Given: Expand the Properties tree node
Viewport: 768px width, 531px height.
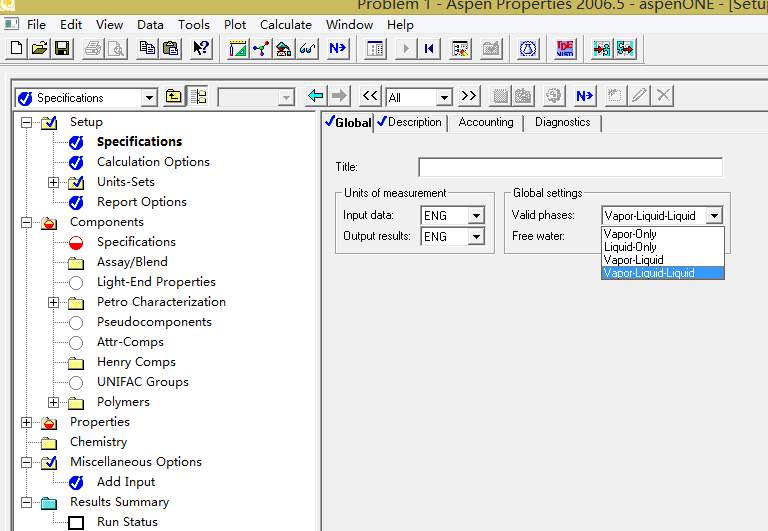Looking at the screenshot, I should pyautogui.click(x=26, y=422).
